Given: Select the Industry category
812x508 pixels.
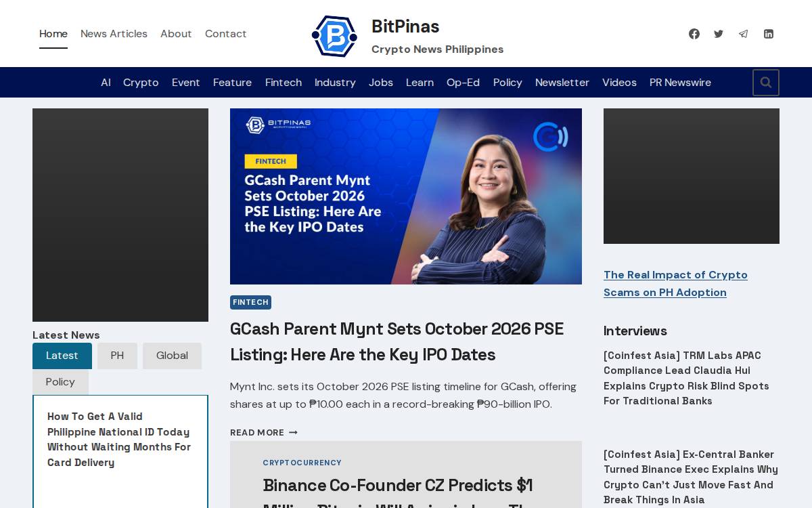Looking at the screenshot, I should [335, 83].
